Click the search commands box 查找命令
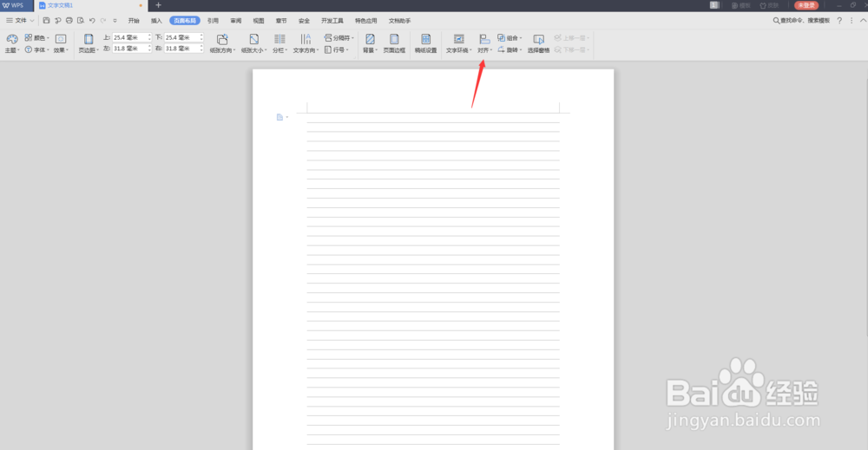Viewport: 868px width, 450px height. pos(801,21)
